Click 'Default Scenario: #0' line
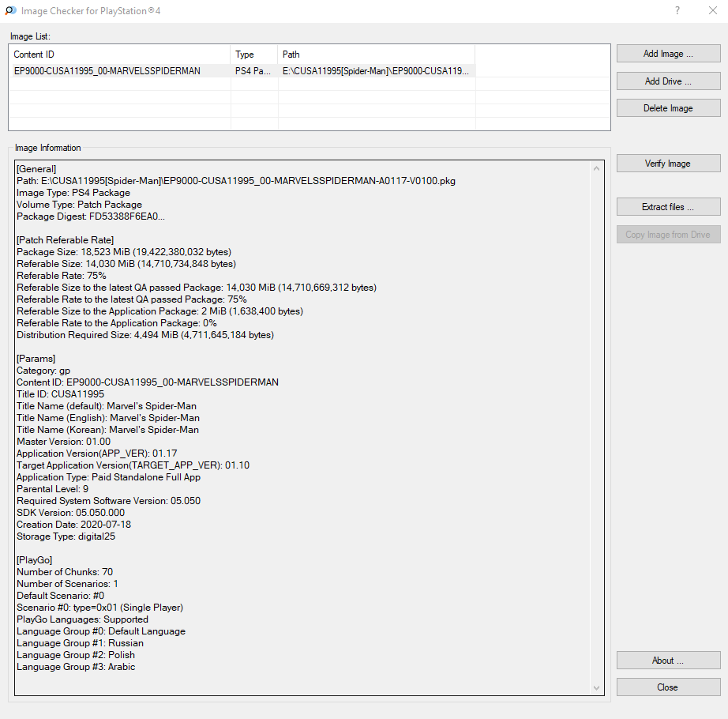 pyautogui.click(x=60, y=596)
